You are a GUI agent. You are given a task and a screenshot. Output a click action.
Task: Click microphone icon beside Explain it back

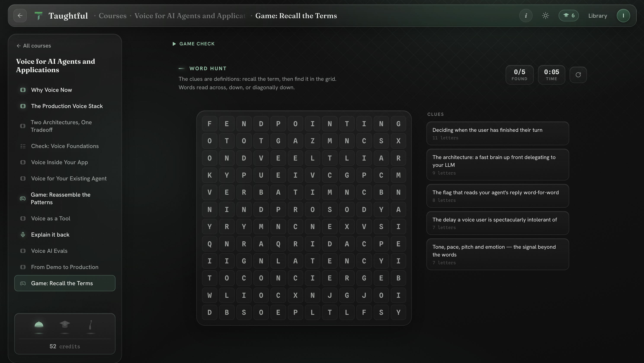(x=23, y=235)
